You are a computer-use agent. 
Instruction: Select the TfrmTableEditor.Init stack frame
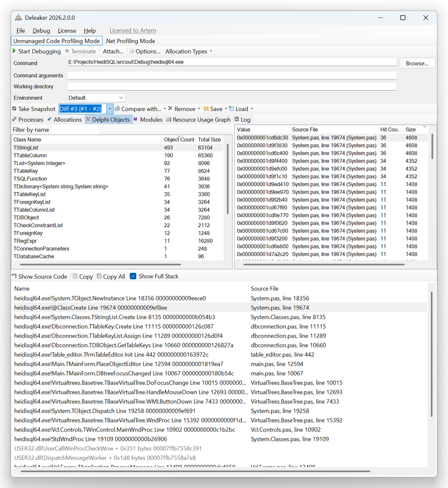(x=220, y=354)
